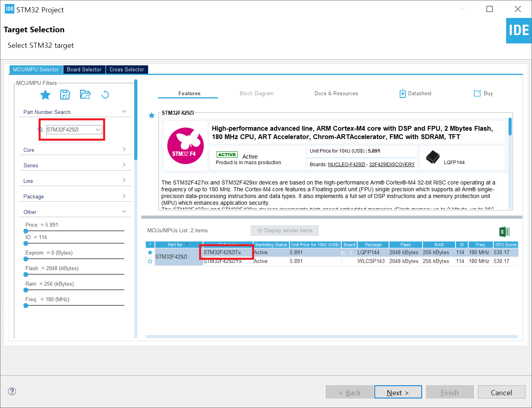
Task: Cancel the STM32 Project dialog
Action: 501,392
